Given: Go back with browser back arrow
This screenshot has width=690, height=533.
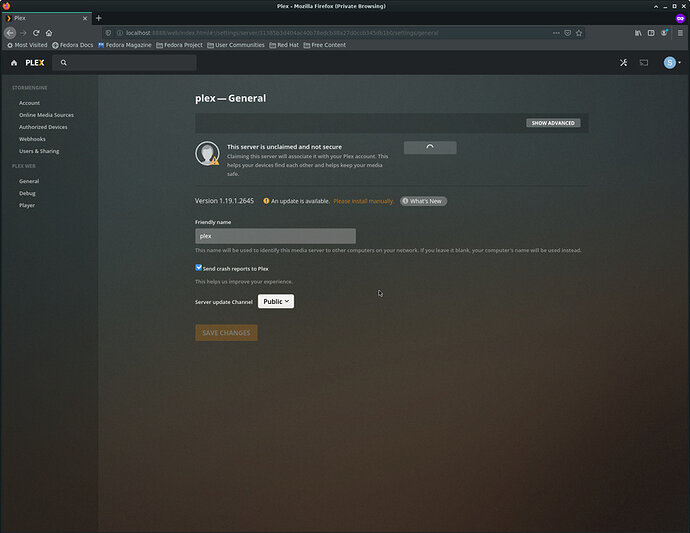Looking at the screenshot, I should [x=10, y=33].
